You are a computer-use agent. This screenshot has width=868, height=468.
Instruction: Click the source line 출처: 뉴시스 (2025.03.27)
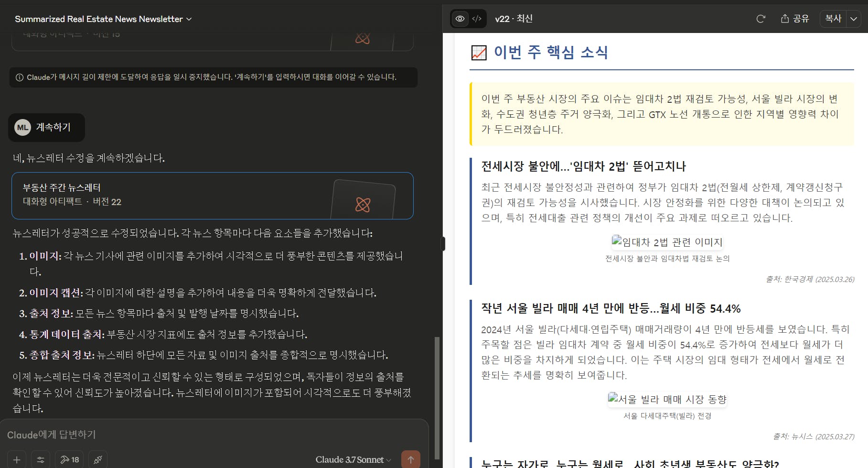(814, 436)
